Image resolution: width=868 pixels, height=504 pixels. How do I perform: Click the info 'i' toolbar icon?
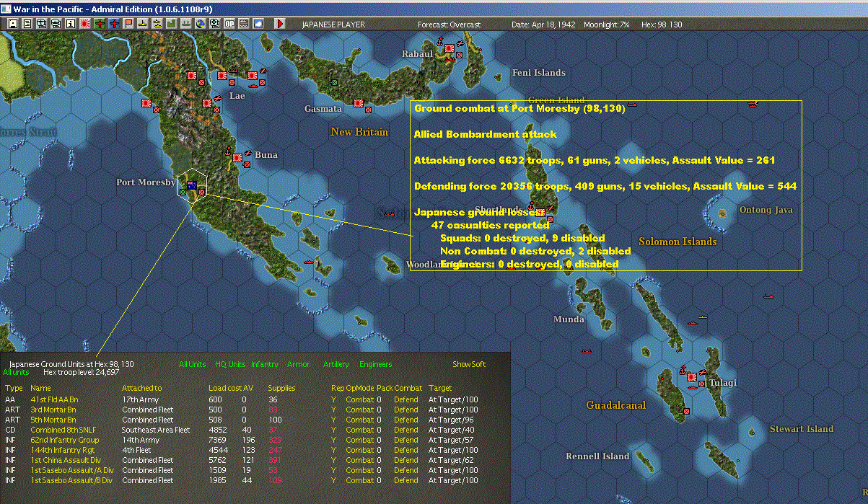tap(71, 24)
